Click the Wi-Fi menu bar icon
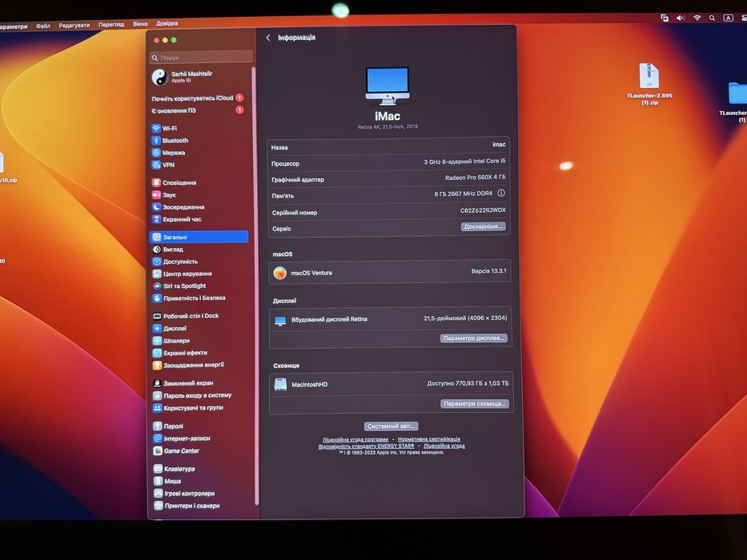Image resolution: width=747 pixels, height=560 pixels. pyautogui.click(x=697, y=18)
